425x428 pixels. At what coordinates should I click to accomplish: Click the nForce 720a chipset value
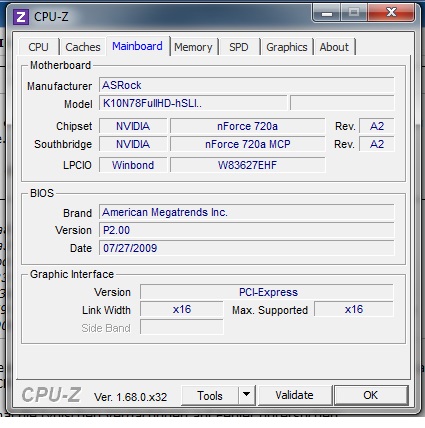(x=247, y=126)
